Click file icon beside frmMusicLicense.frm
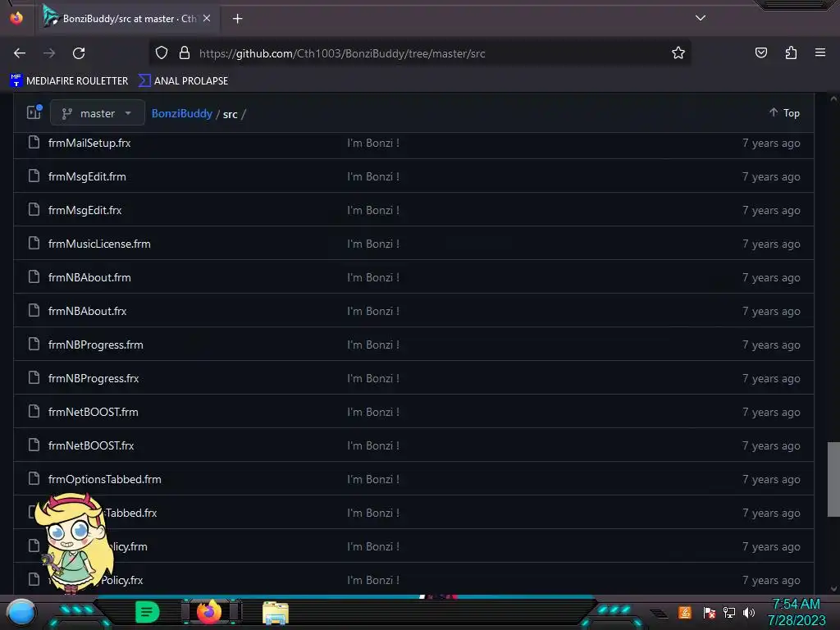Screen dimensions: 840x630 point(34,243)
